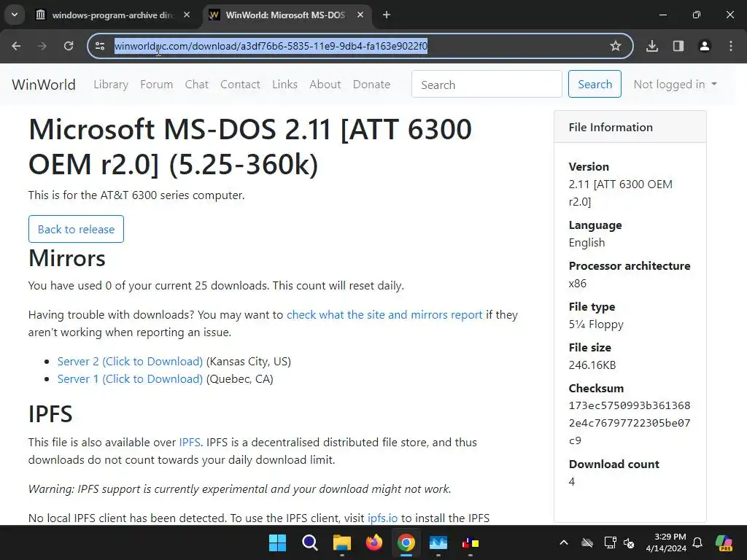Bookmark this page with the star icon
747x560 pixels.
(616, 46)
